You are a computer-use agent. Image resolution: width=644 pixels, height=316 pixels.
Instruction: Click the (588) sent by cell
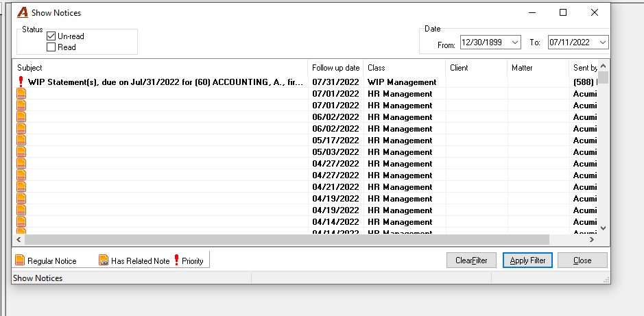tap(585, 82)
